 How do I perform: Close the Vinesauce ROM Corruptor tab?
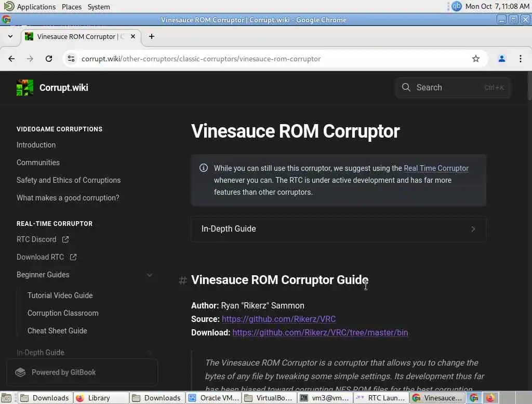coord(133,36)
